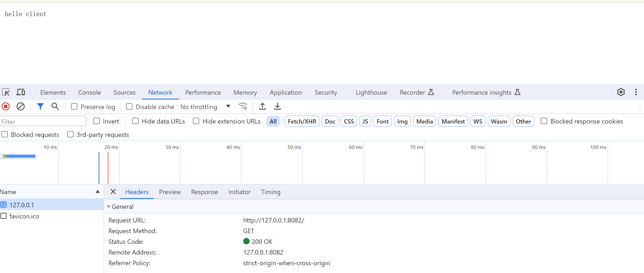Screen dimensions: 644x273
Task: Filter requests by Img
Action: (402, 121)
